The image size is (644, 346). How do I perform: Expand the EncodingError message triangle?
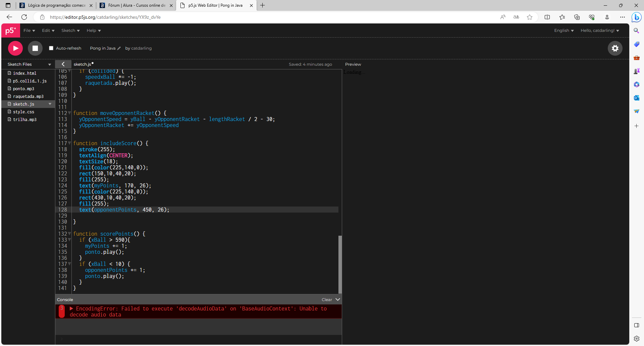71,308
